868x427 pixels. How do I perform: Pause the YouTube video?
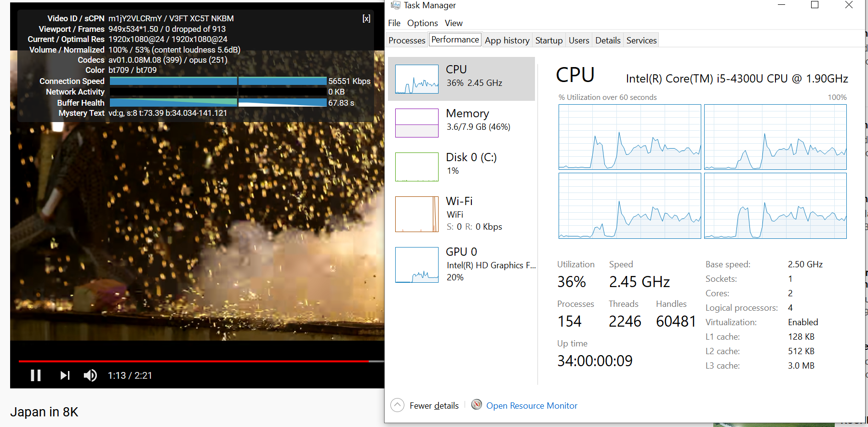click(x=36, y=375)
